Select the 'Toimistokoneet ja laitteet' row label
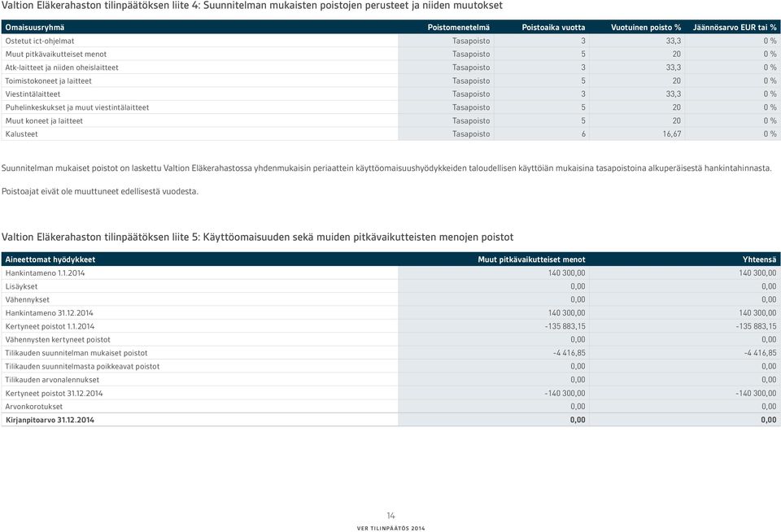 click(x=48, y=81)
